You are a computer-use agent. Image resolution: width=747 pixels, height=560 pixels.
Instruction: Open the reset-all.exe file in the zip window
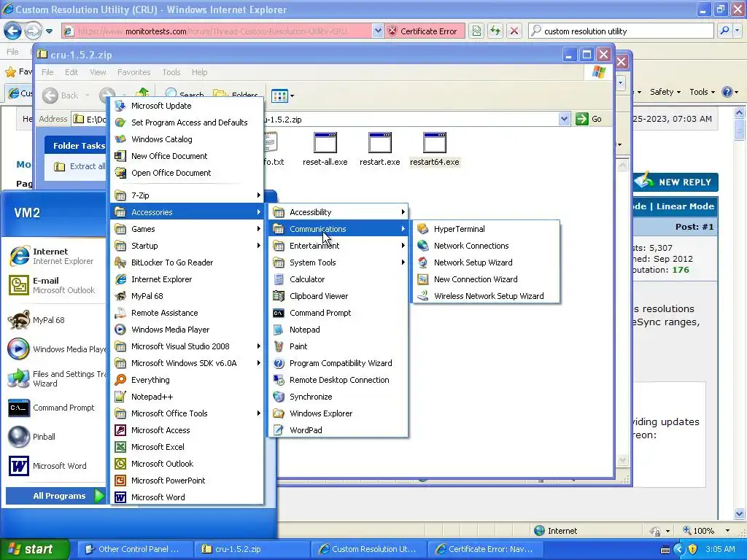325,149
